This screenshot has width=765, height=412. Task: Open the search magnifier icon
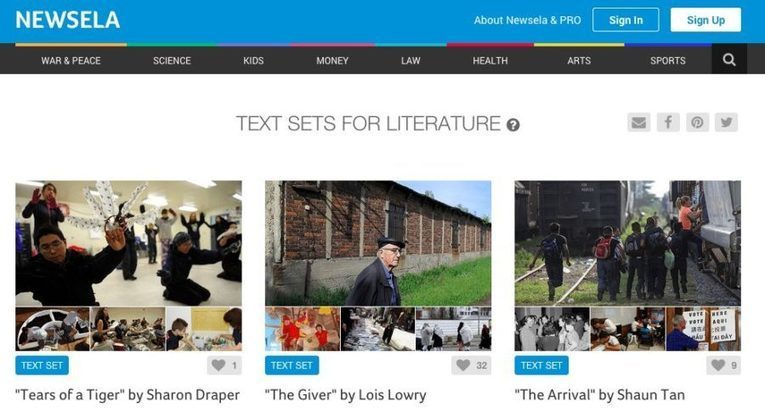(729, 60)
